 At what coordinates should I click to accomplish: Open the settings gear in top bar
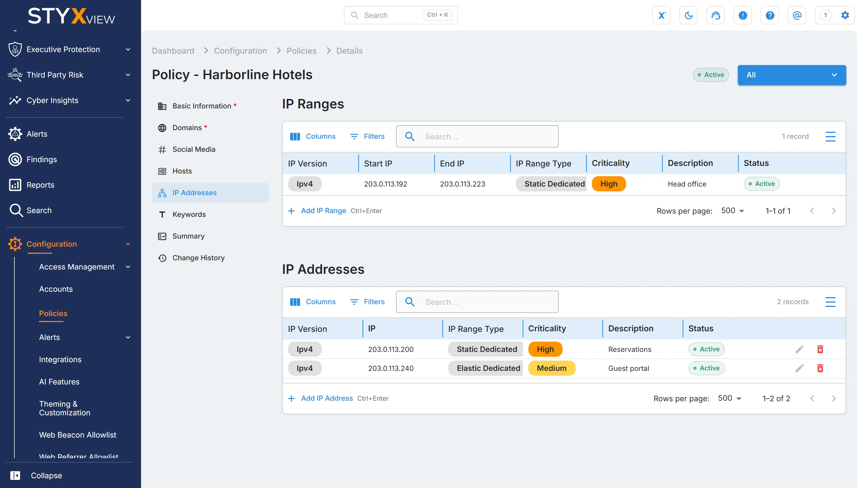tap(845, 15)
